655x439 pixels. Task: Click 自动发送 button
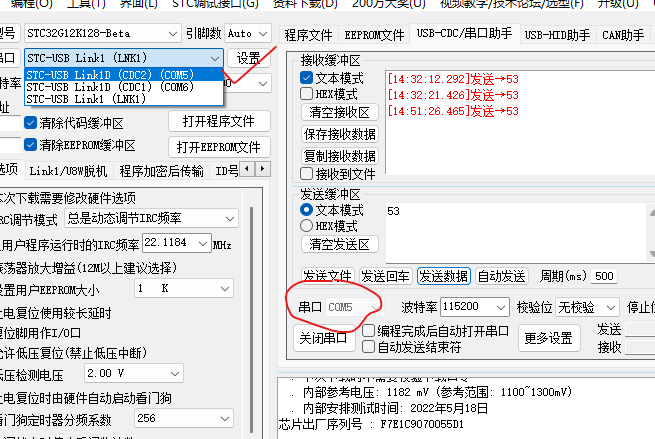tap(501, 276)
